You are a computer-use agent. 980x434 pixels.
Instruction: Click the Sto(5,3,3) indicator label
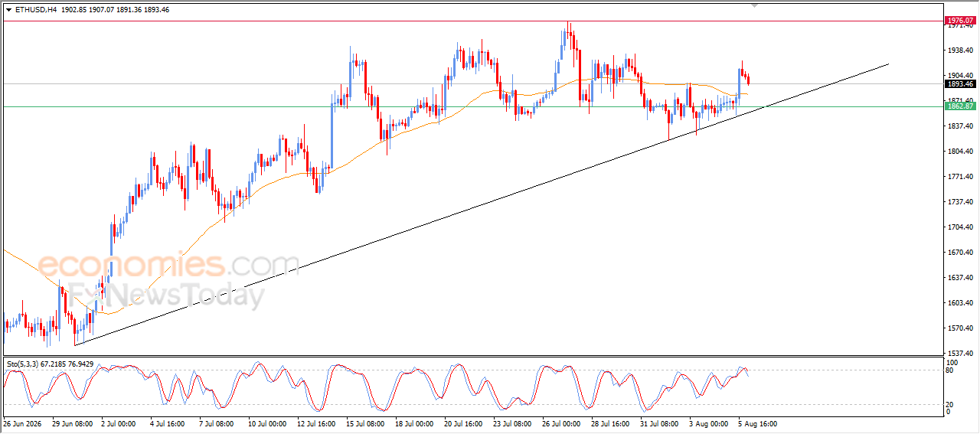coord(27,364)
